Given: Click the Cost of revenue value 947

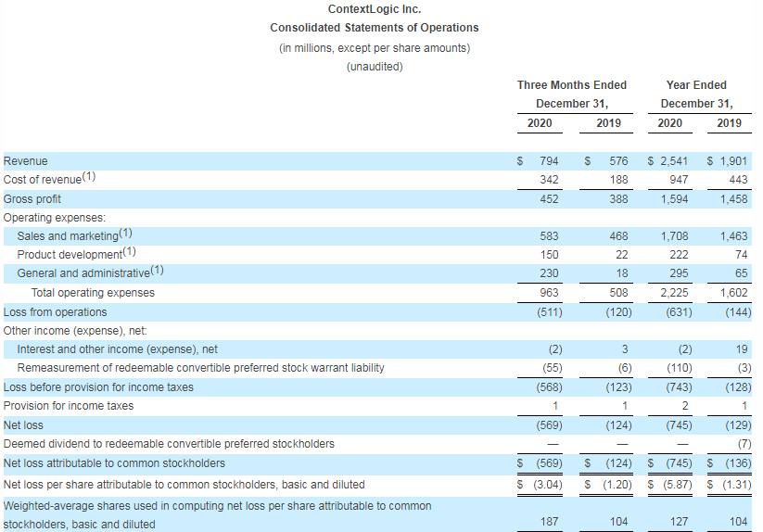Looking at the screenshot, I should pos(679,180).
